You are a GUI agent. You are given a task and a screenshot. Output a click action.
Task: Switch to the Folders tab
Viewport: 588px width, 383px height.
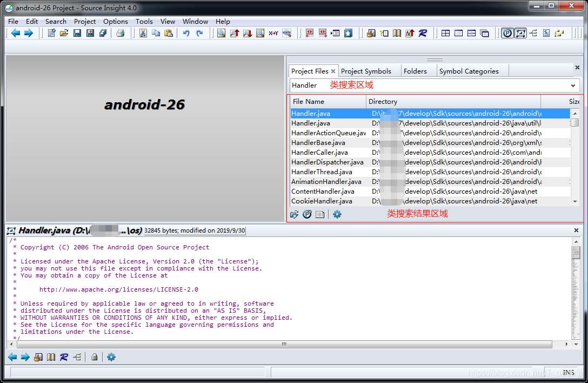[415, 71]
